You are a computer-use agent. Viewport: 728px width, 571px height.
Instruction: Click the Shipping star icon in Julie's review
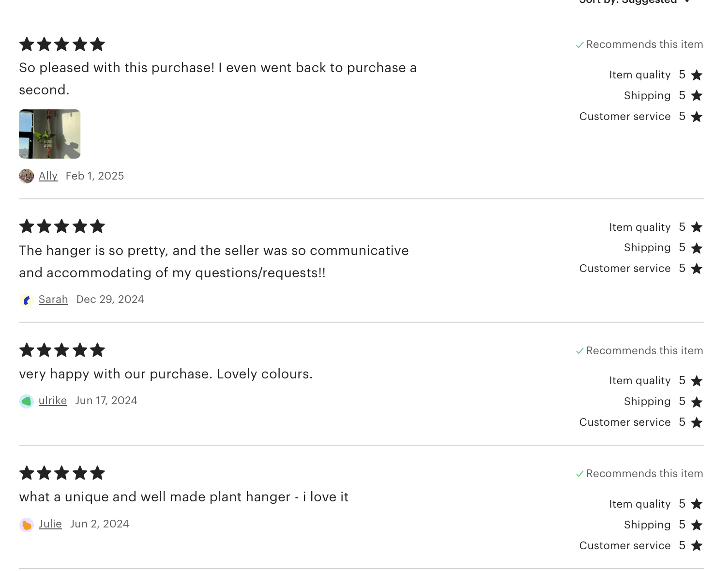click(x=697, y=525)
